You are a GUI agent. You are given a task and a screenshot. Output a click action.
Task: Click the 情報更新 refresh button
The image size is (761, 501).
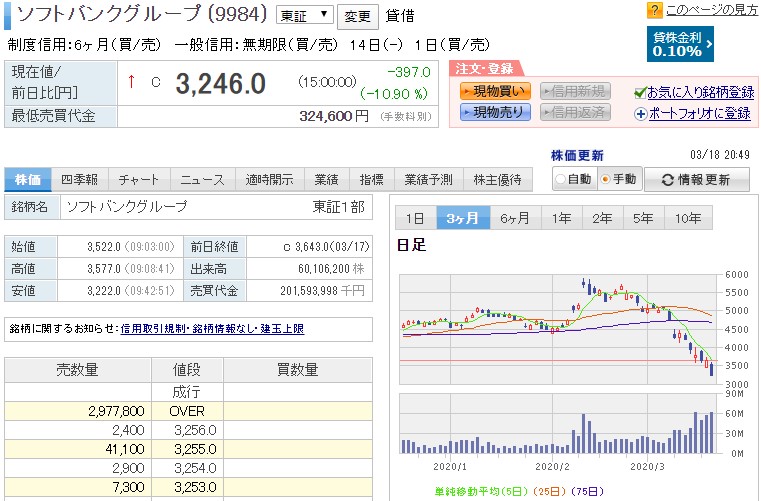click(696, 180)
